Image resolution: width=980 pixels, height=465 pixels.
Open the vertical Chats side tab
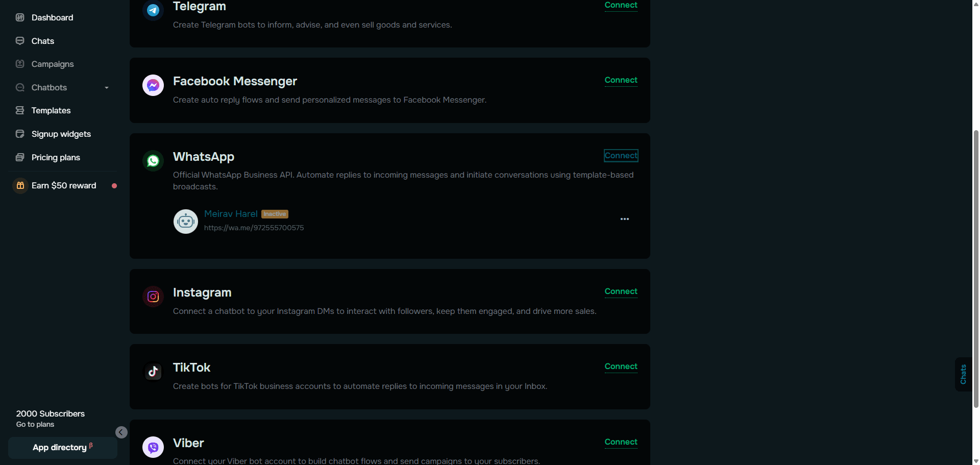[x=963, y=374]
